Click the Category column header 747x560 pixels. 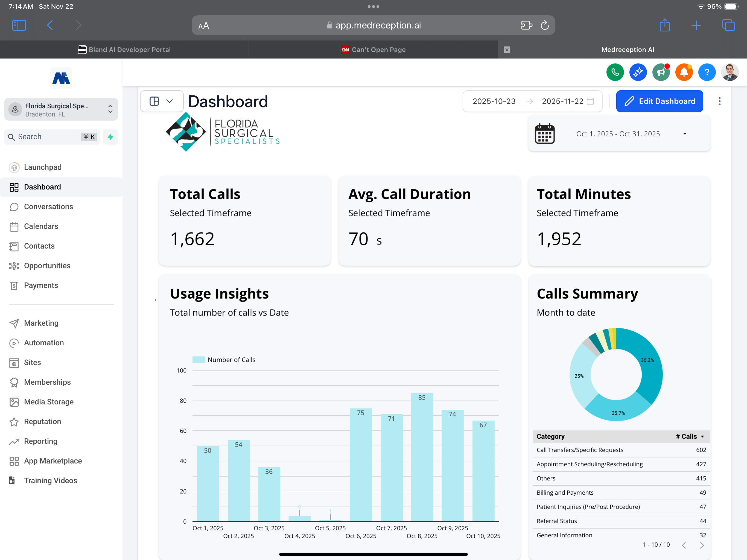pyautogui.click(x=550, y=436)
